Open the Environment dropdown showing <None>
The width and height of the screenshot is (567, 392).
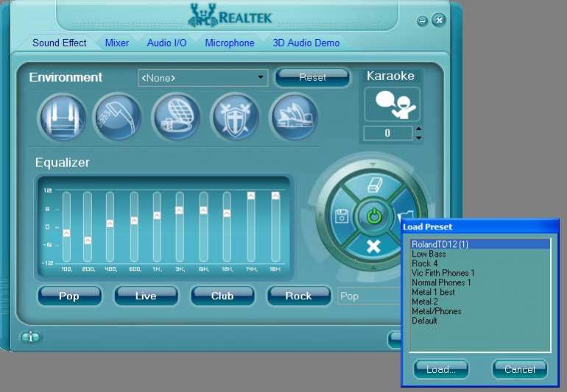pos(202,78)
